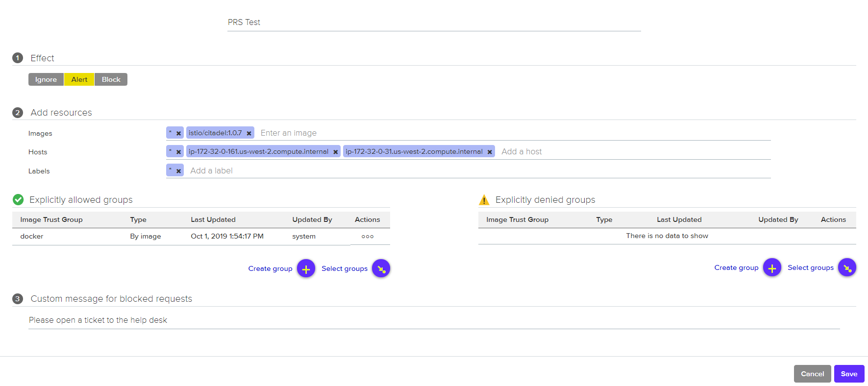868x386 pixels.
Task: Remove the istio/citadel:1.0.7 image tag
Action: tap(249, 133)
